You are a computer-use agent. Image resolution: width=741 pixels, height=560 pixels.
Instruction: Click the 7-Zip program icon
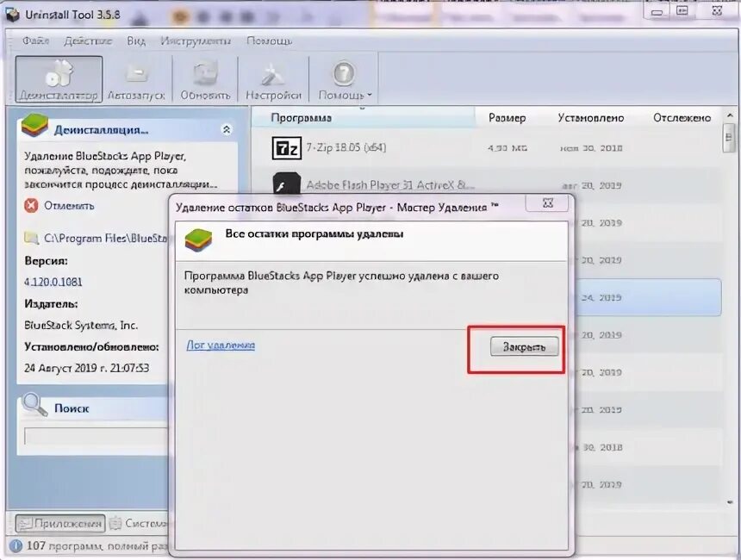pos(286,148)
